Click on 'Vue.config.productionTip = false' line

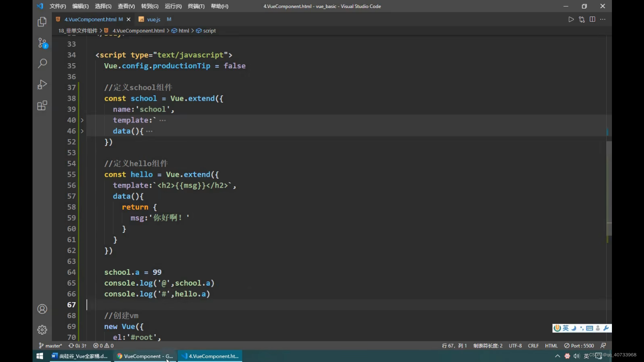click(175, 66)
